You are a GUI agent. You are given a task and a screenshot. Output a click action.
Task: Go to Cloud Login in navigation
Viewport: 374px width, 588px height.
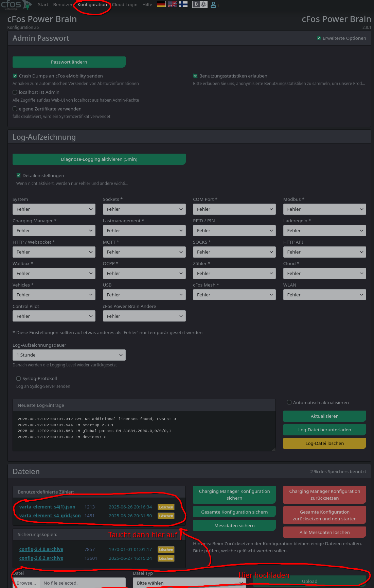click(125, 5)
